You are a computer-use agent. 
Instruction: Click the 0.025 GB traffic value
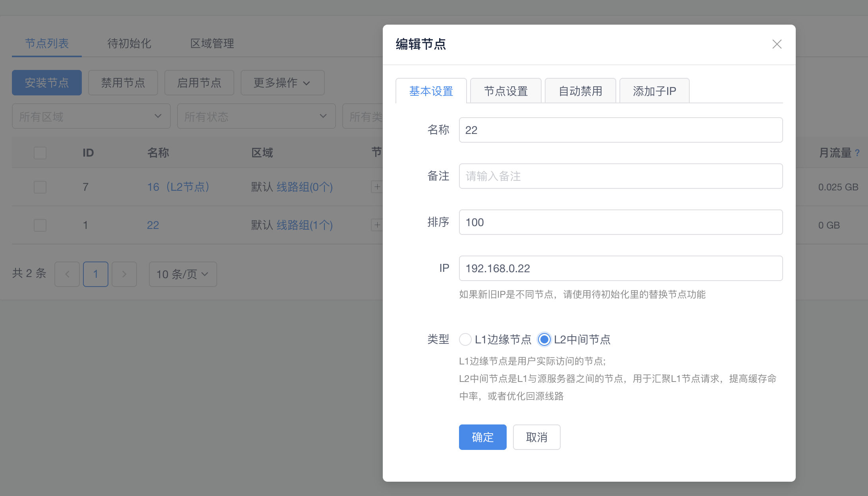tap(838, 187)
